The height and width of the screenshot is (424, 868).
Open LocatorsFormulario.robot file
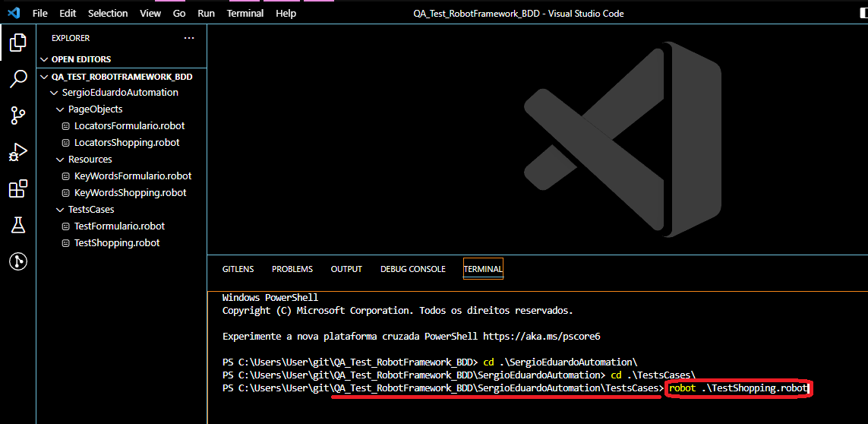pyautogui.click(x=130, y=126)
